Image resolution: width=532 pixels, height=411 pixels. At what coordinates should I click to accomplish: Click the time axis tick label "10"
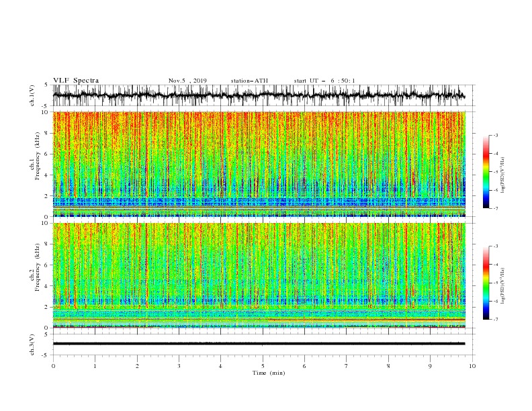[472, 366]
